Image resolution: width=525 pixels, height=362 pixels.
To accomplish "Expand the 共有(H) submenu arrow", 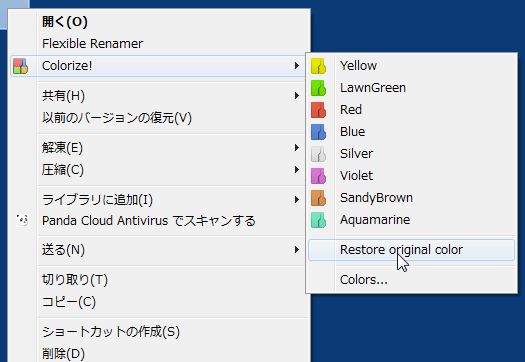I will pos(297,96).
